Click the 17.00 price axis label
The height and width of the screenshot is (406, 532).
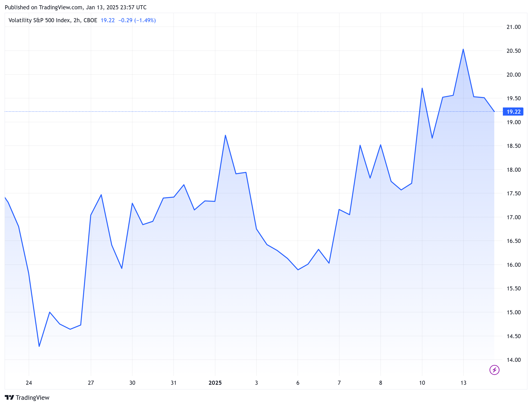tap(514, 217)
